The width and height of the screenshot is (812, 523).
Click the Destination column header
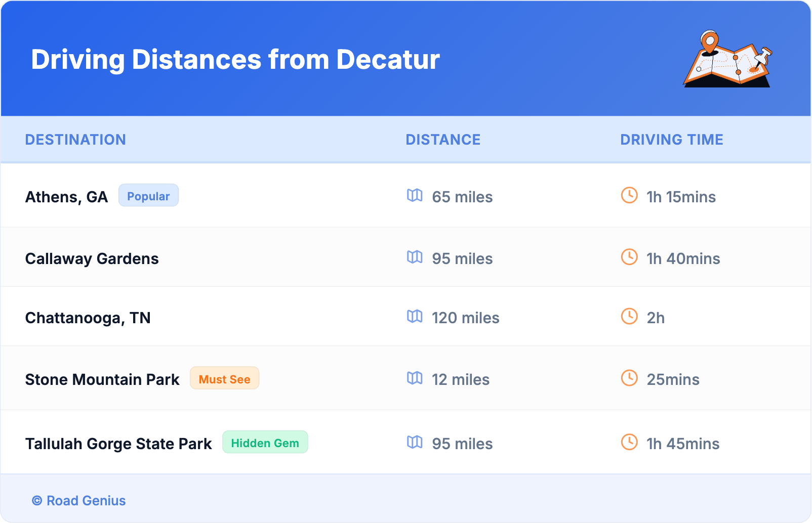75,140
